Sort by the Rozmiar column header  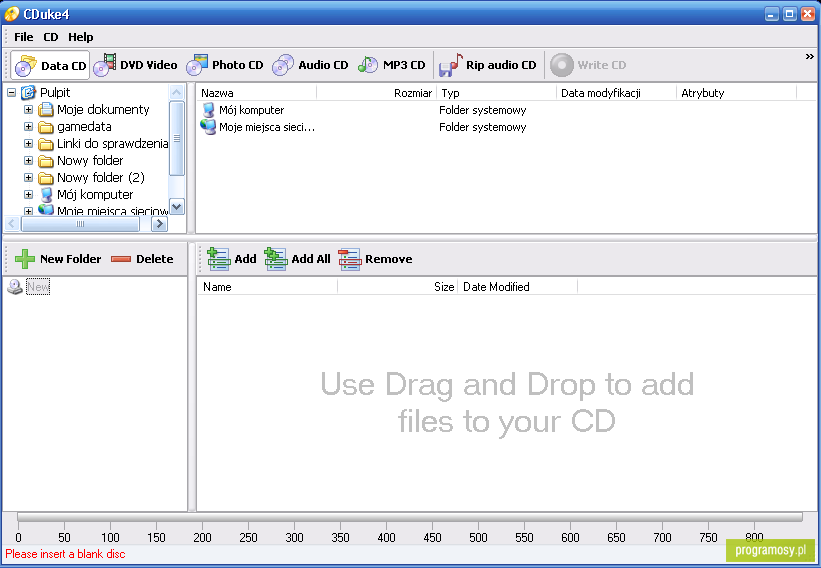pyautogui.click(x=376, y=93)
